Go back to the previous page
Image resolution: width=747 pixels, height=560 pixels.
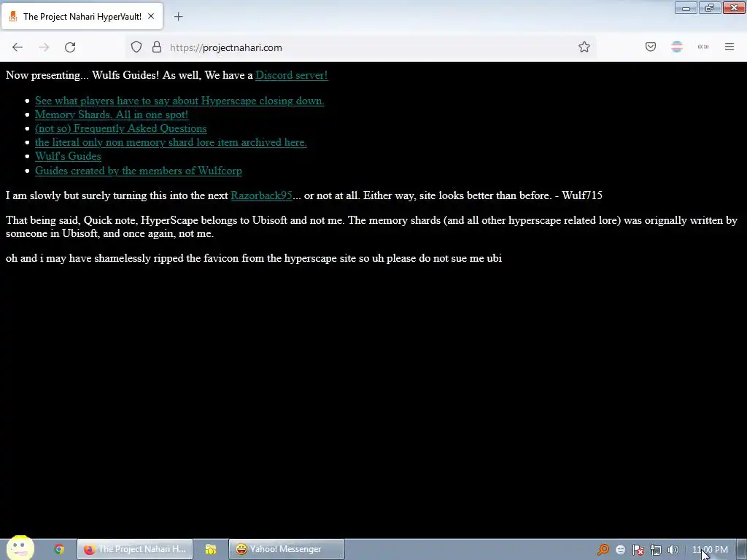(18, 47)
